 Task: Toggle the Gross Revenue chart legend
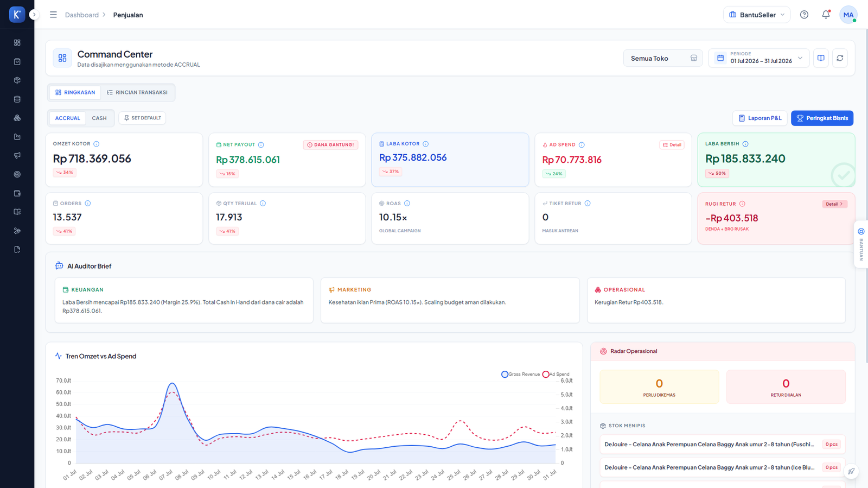click(x=520, y=374)
